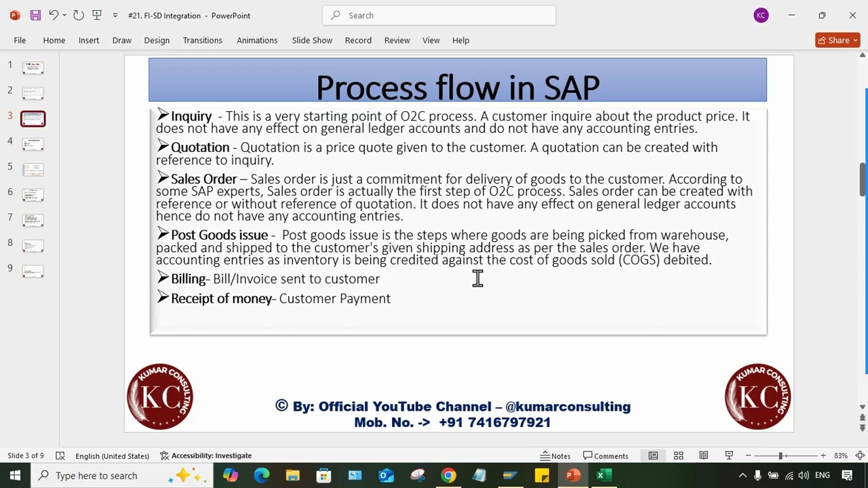This screenshot has height=488, width=868.
Task: Switch to the View tab
Action: point(431,40)
